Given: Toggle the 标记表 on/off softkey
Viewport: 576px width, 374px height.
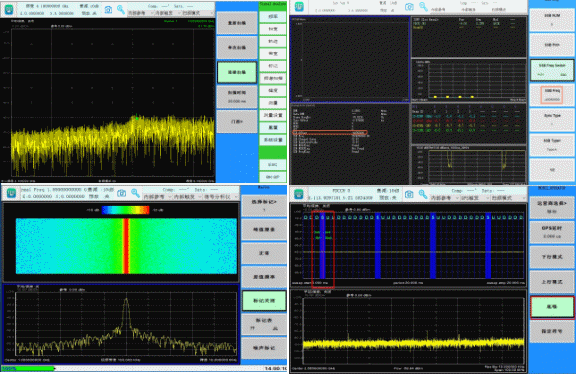Looking at the screenshot, I should [264, 324].
